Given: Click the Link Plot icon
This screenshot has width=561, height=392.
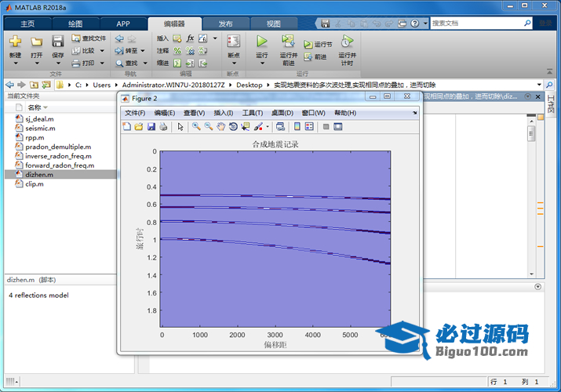Looking at the screenshot, I should pos(281,126).
